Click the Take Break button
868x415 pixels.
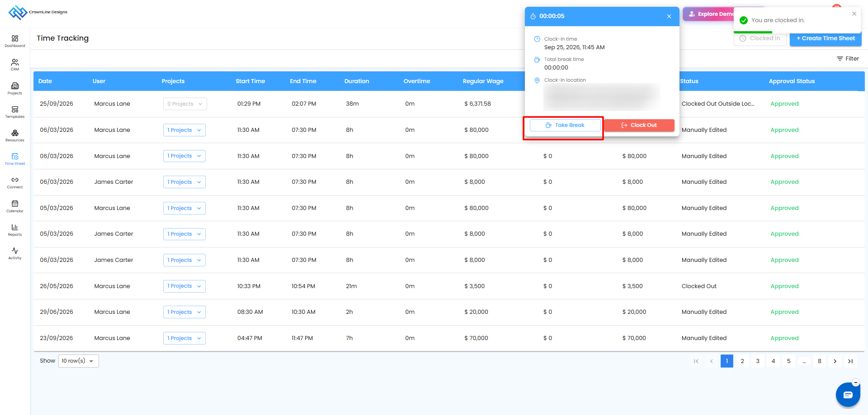pyautogui.click(x=565, y=125)
